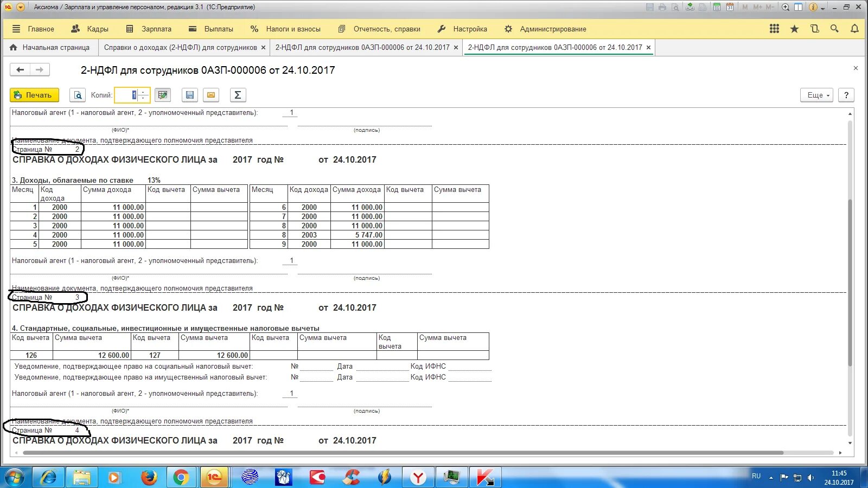Open Firefox from the taskbar
868x488 pixels.
(148, 477)
